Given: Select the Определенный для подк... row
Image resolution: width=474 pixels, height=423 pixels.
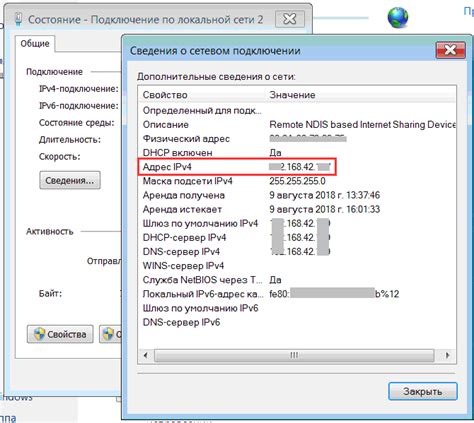Looking at the screenshot, I should pyautogui.click(x=297, y=110).
